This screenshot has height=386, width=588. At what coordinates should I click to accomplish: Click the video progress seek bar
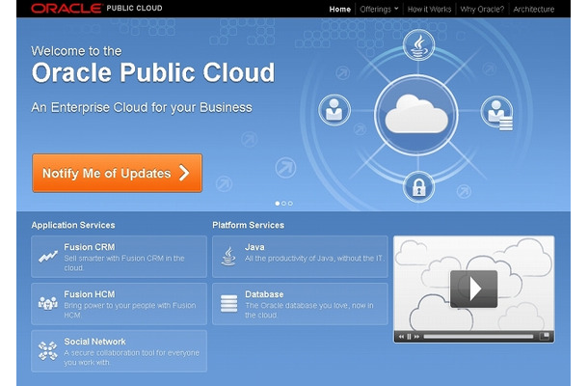478,337
